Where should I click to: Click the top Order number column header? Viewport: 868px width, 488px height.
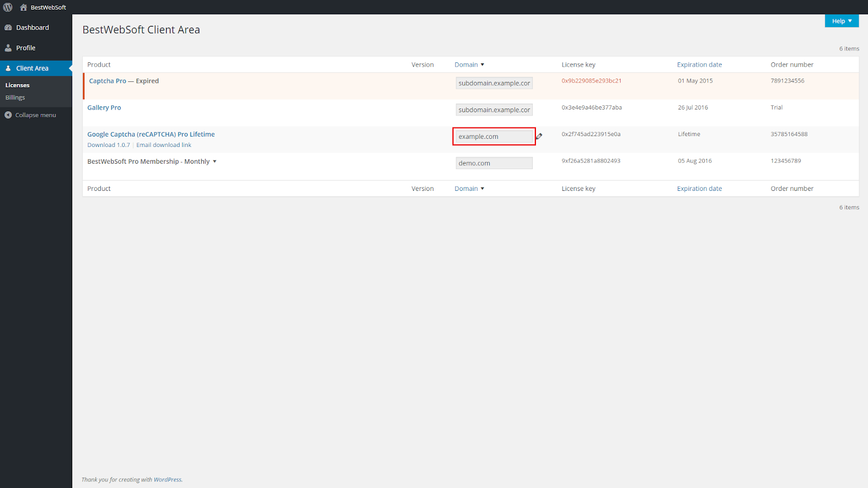(792, 65)
